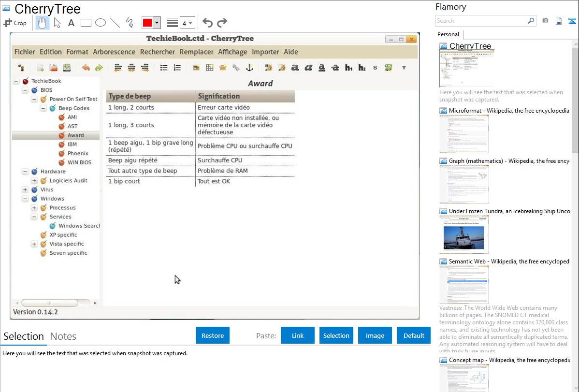The height and width of the screenshot is (392, 579).
Task: Click the snapshot list vertical scrollbar
Action: pos(575,100)
